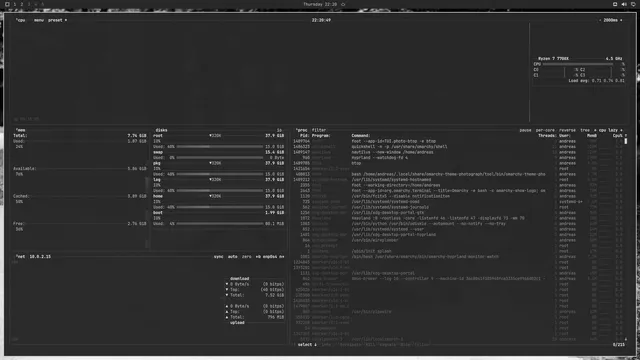Click the scroll-up arrow of process list
This screenshot has width=640, height=360.
coord(626,136)
